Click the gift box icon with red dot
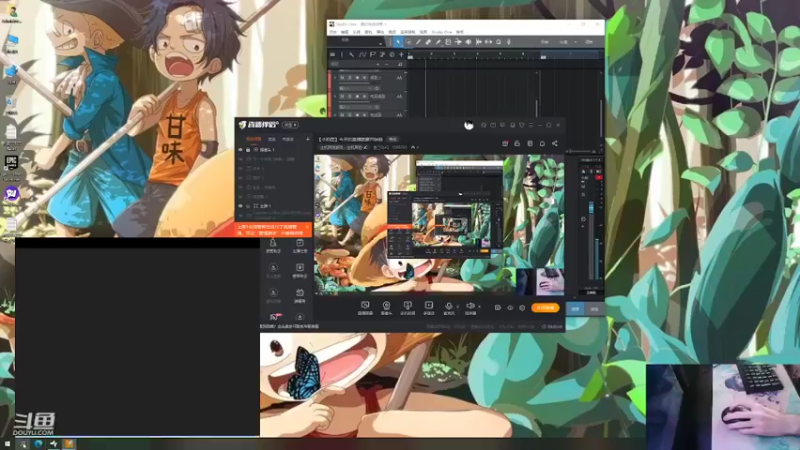Viewport: 800px width, 450px height. tap(505, 143)
